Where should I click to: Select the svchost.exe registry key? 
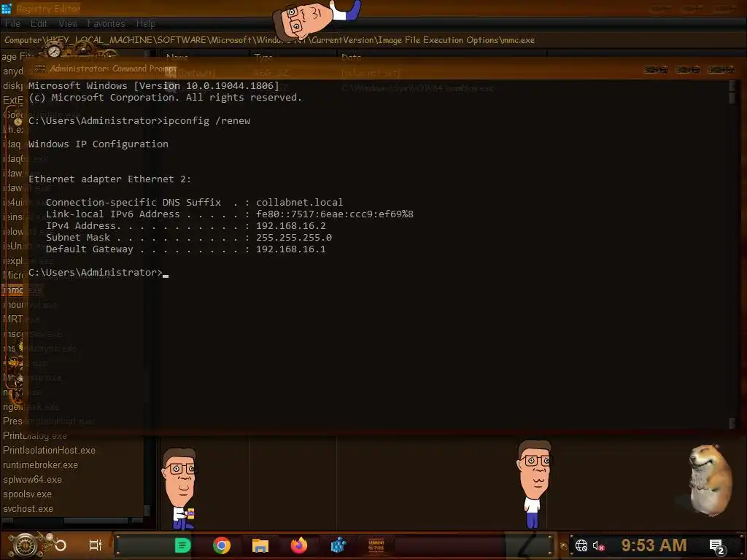pyautogui.click(x=28, y=508)
